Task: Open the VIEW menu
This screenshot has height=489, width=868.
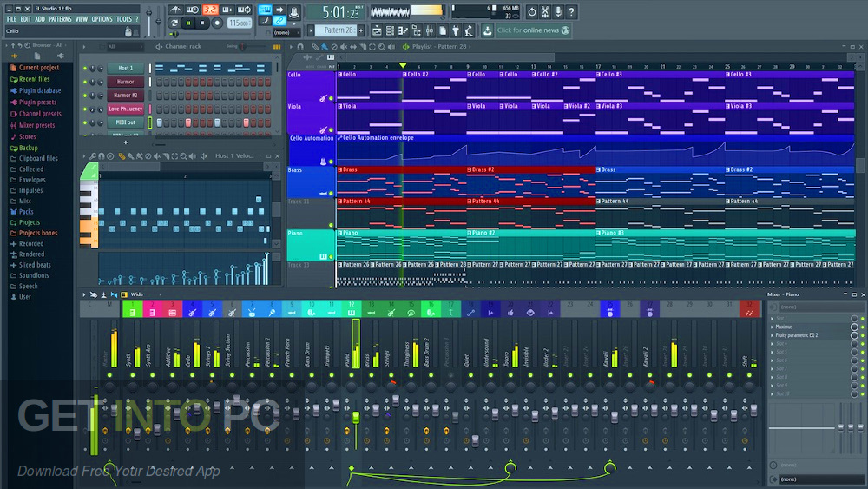Action: coord(82,19)
